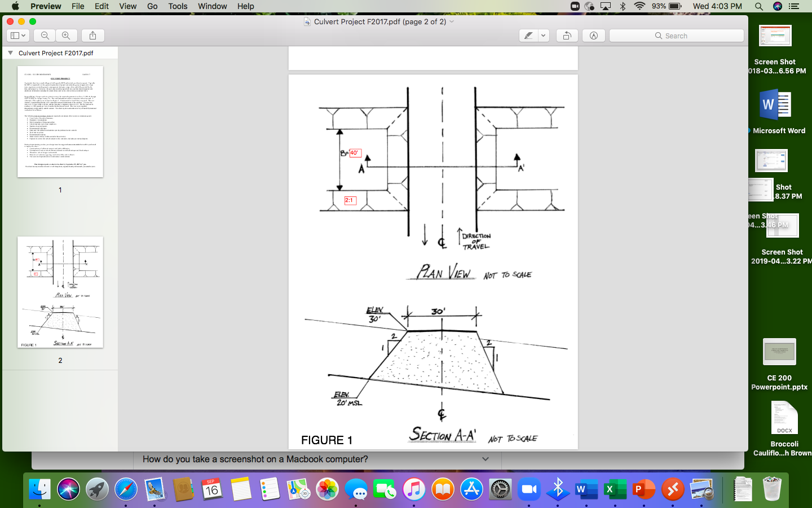
Task: Open the Apple menu
Action: (15, 6)
